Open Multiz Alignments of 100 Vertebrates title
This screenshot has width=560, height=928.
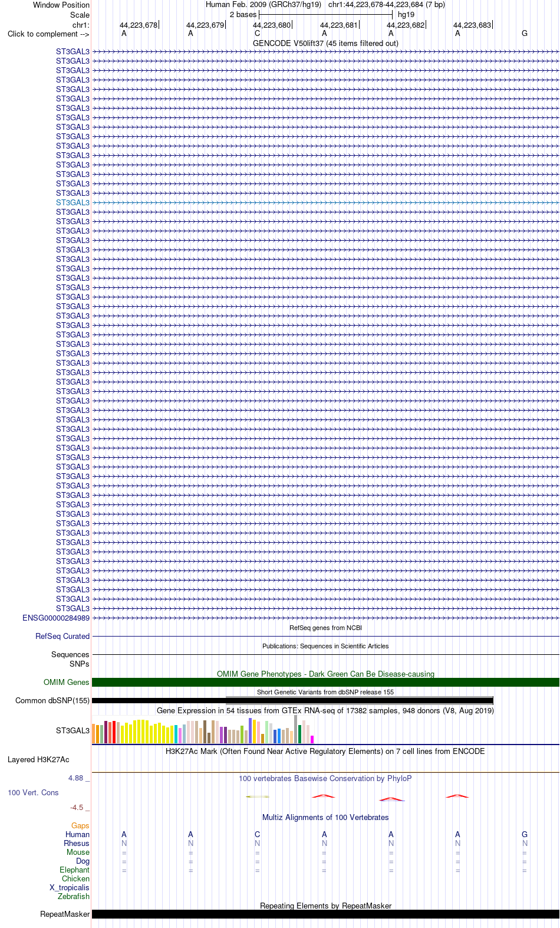click(325, 817)
